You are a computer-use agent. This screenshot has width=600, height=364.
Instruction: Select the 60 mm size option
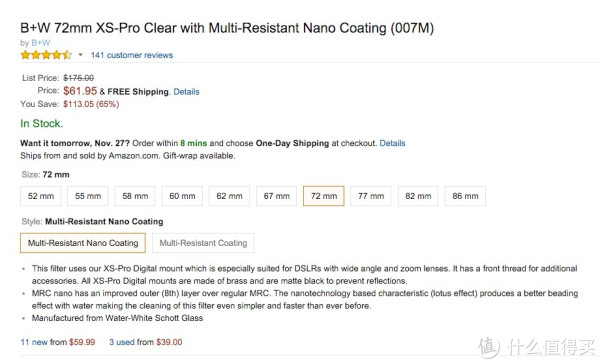click(x=182, y=196)
